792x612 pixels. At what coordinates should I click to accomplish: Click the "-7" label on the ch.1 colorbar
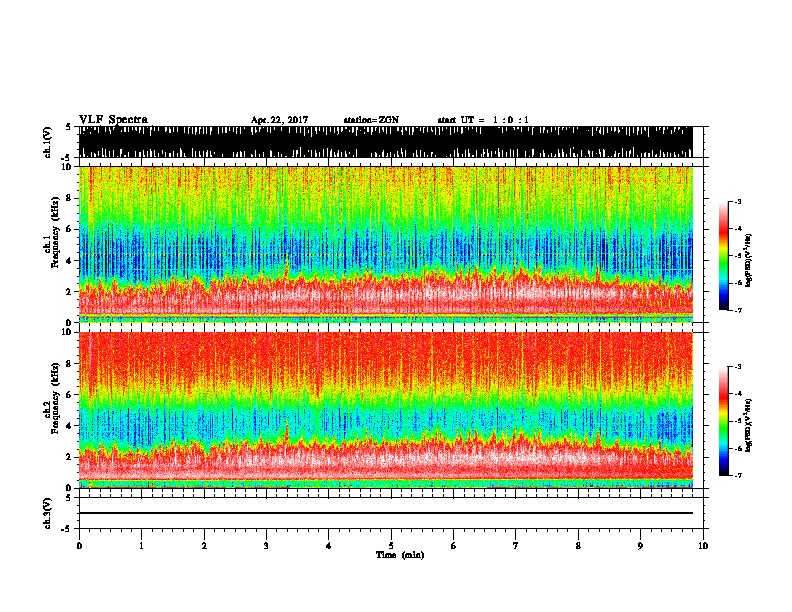click(738, 310)
